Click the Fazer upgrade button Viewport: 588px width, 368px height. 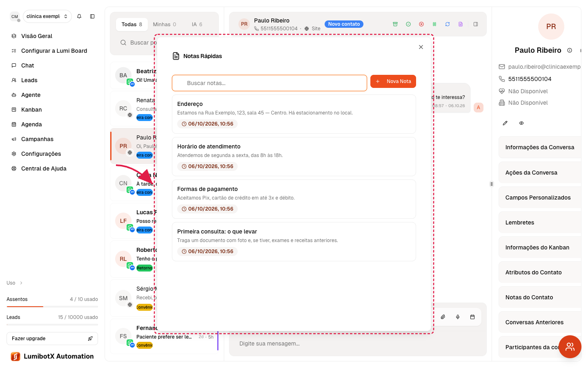[52, 339]
